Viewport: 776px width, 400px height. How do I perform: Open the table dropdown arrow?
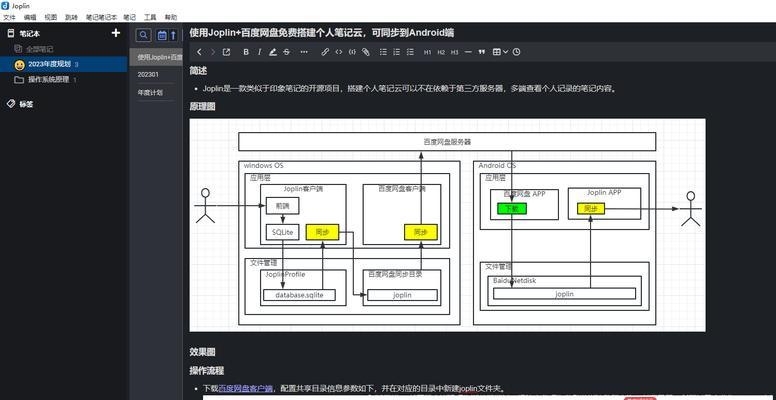click(x=505, y=52)
